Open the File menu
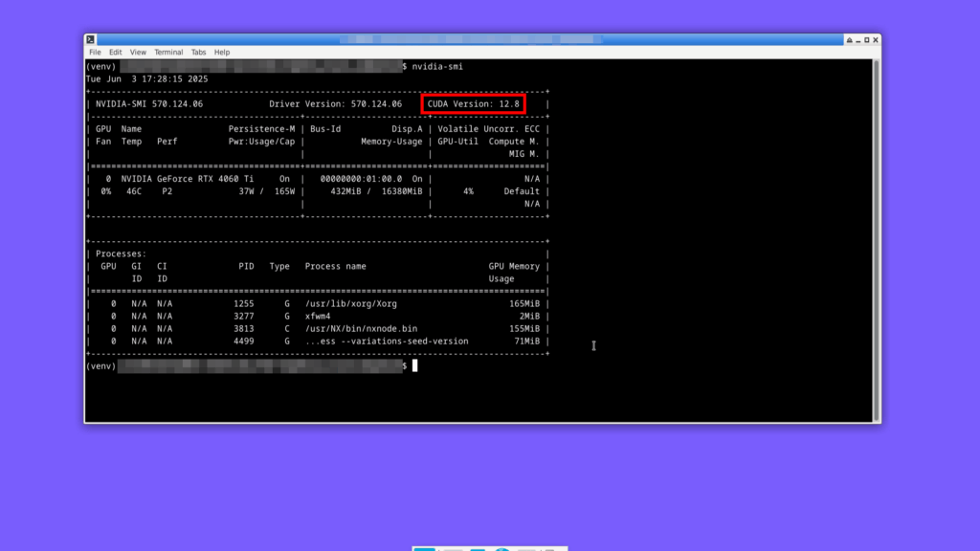The width and height of the screenshot is (980, 551). pyautogui.click(x=95, y=53)
